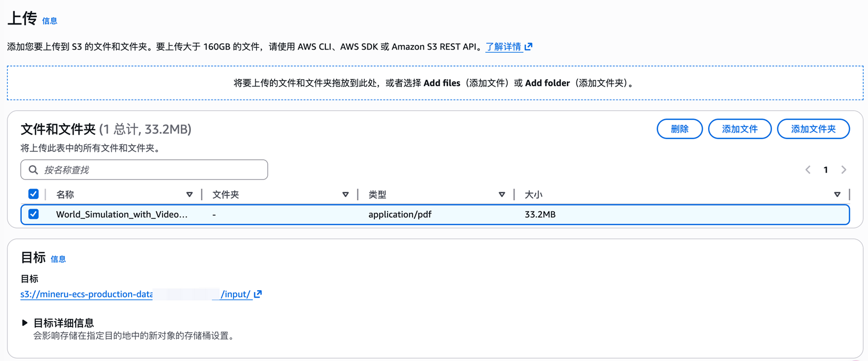This screenshot has width=868, height=361.
Task: Sort by the 文件夹 column arrow
Action: tap(345, 195)
